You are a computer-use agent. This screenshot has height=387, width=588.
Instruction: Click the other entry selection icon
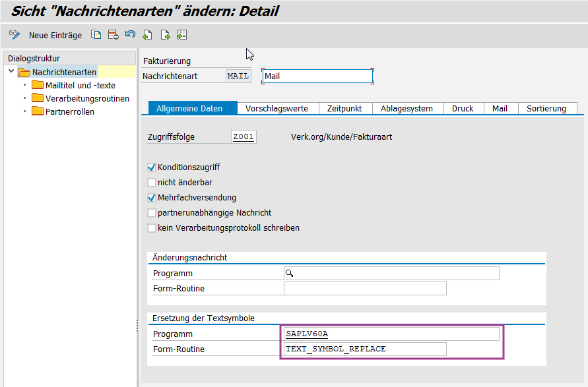click(181, 35)
